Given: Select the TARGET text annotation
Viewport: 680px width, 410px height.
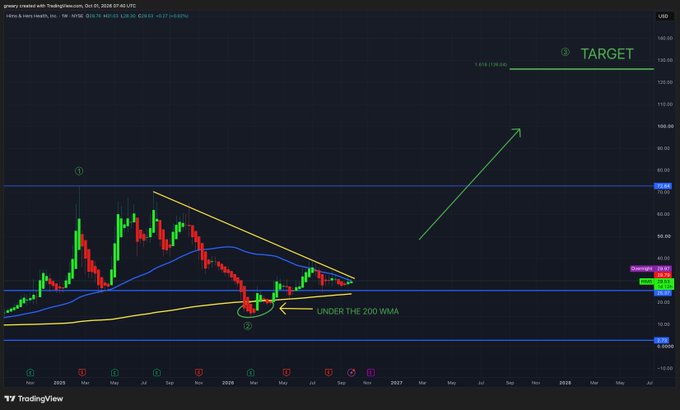Looking at the screenshot, I should click(607, 54).
